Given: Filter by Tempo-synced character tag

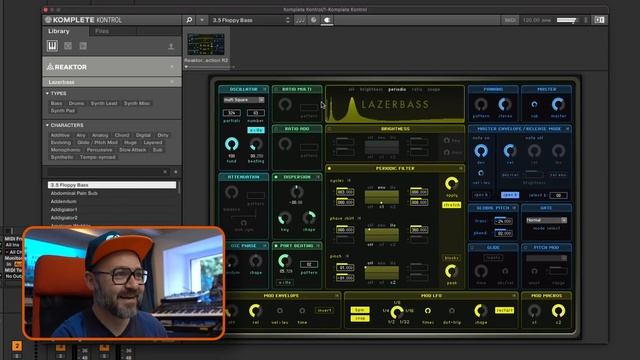Looking at the screenshot, I should (x=98, y=157).
